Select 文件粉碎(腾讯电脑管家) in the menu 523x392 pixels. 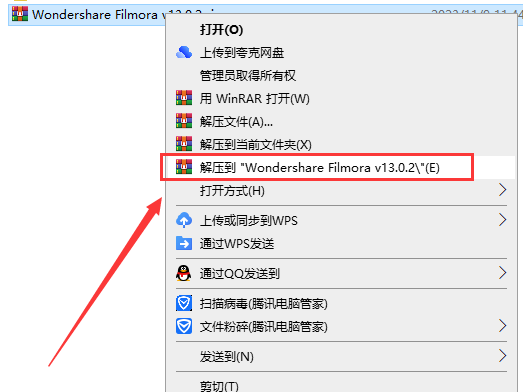click(x=264, y=327)
